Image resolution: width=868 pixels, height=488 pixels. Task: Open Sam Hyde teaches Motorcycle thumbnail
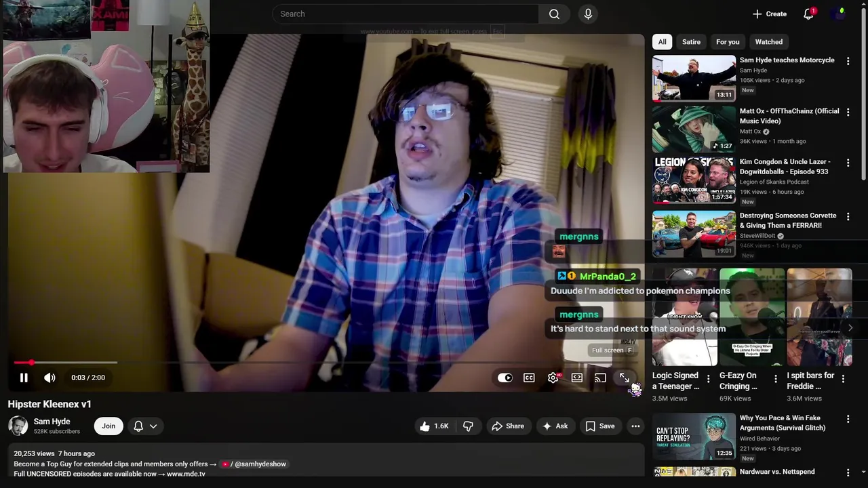pos(694,78)
